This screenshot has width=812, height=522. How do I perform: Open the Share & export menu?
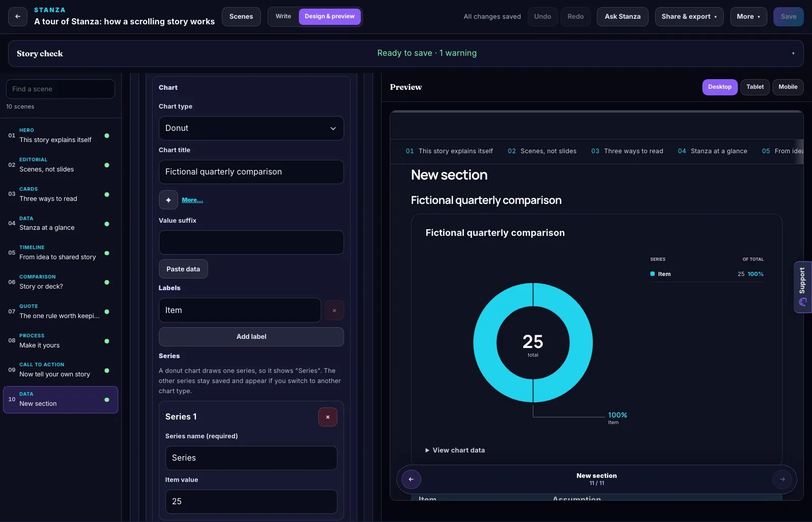689,17
